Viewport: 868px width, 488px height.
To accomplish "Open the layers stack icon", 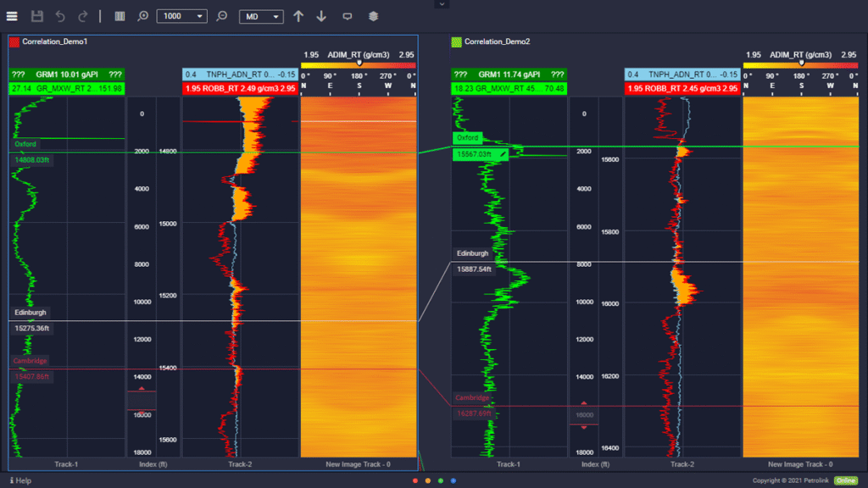I will (x=374, y=16).
